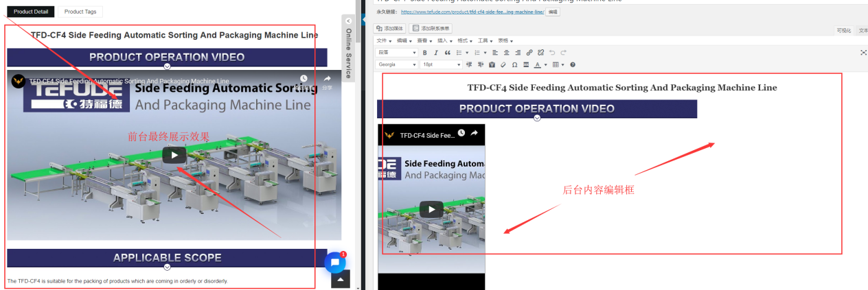Click the Online Service vertical label
Screen dimensions: 868x290
[348, 53]
